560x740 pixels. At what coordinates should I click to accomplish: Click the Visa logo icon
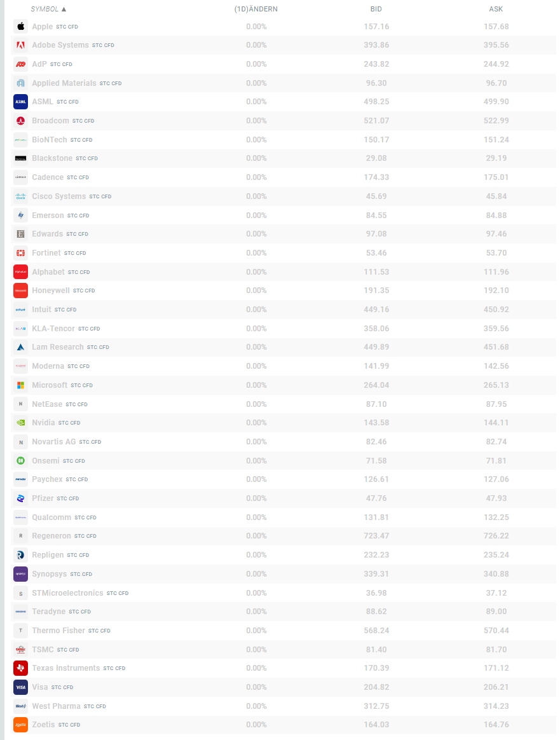click(x=20, y=687)
